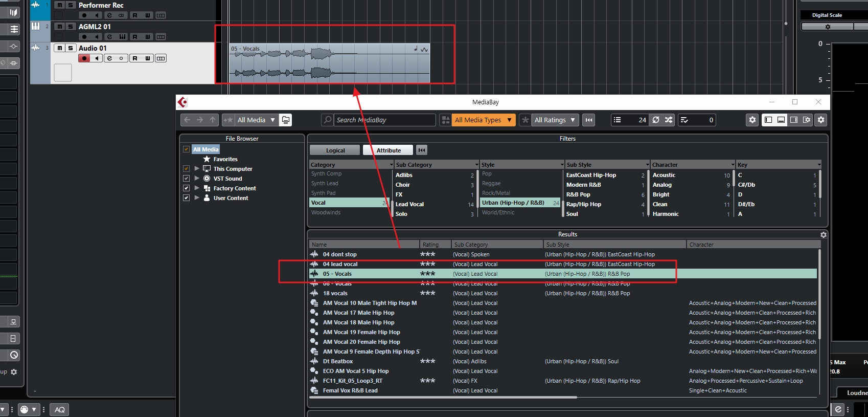
Task: Expand the VST Sound tree node
Action: (x=197, y=178)
